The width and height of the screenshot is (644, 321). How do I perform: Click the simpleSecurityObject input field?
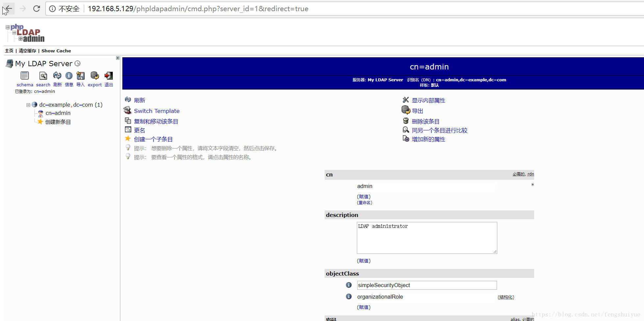(x=427, y=285)
